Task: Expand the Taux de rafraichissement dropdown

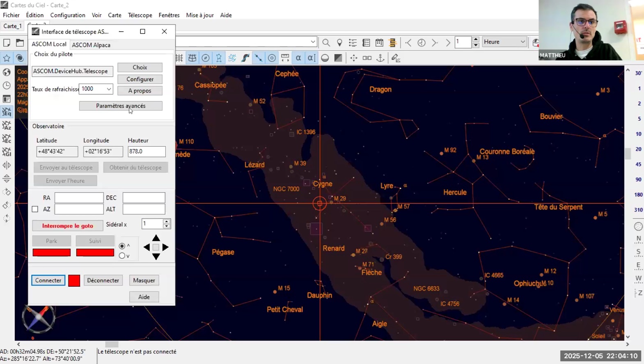Action: point(109,89)
